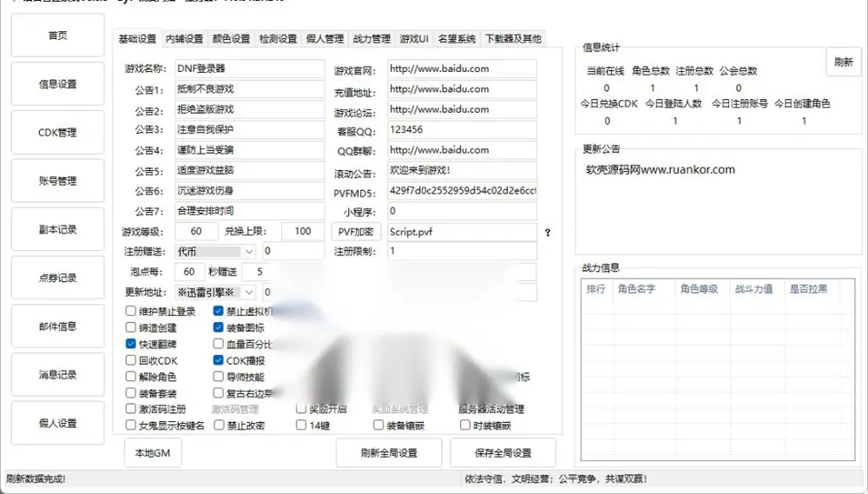The width and height of the screenshot is (868, 494).
Task: Uncheck the CDK播报 checkbox
Action: pos(218,360)
